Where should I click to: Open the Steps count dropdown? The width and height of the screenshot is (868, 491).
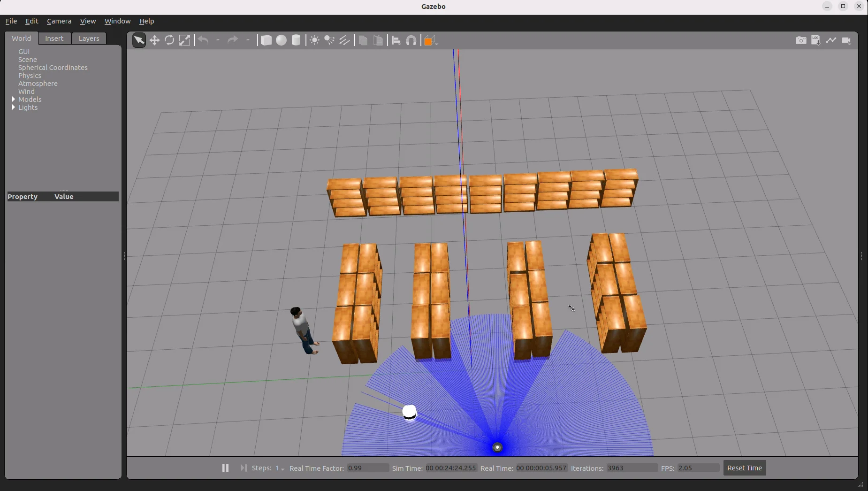280,468
